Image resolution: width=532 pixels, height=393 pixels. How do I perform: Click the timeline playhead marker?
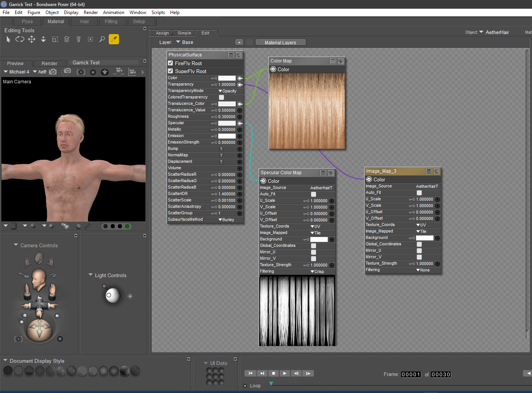click(x=271, y=384)
